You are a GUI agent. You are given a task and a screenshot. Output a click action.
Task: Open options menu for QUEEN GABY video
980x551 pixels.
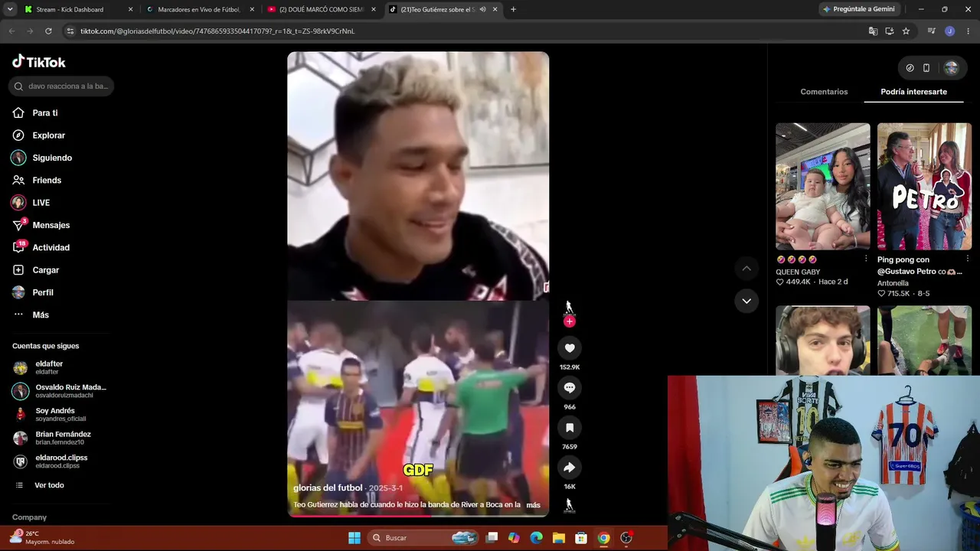(866, 259)
